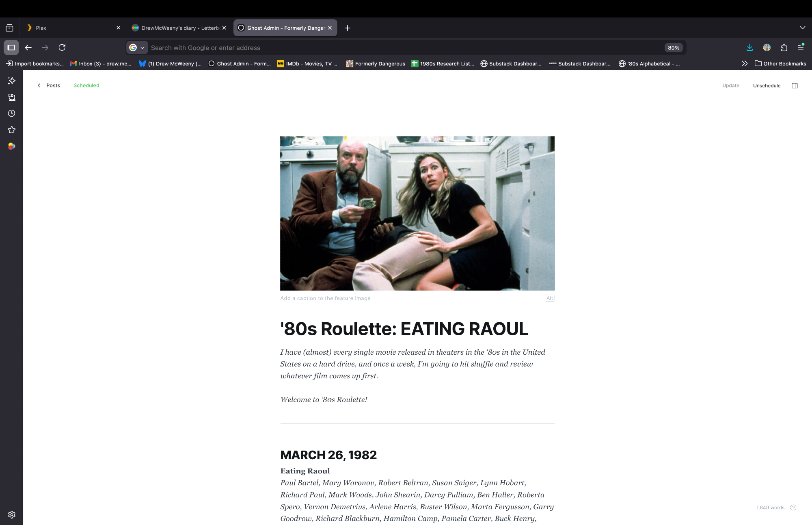Open the downloads arrow icon

click(750, 48)
